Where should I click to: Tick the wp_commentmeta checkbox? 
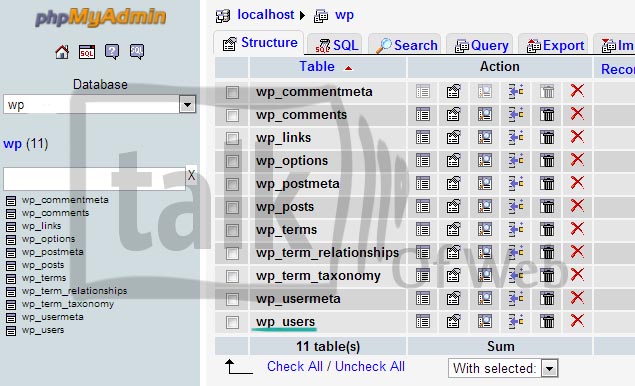pos(232,92)
